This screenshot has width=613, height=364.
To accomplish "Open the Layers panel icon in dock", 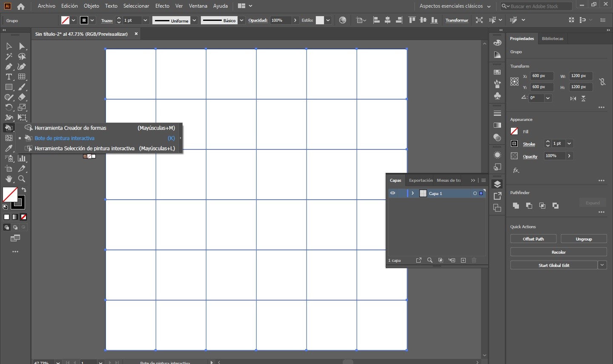I will [x=497, y=184].
